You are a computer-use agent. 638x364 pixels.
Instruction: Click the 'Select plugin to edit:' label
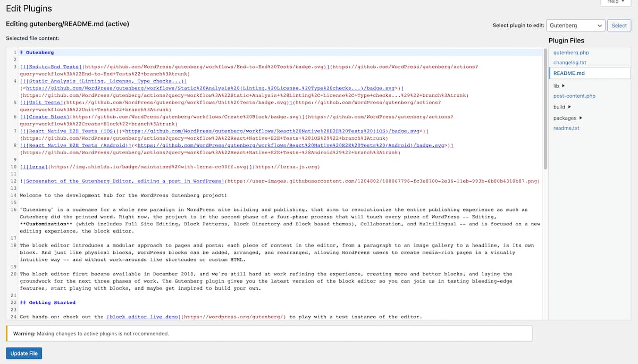tap(518, 26)
